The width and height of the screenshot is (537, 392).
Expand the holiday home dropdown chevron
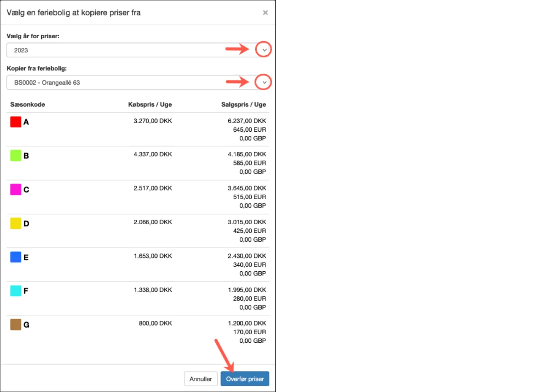(x=264, y=82)
